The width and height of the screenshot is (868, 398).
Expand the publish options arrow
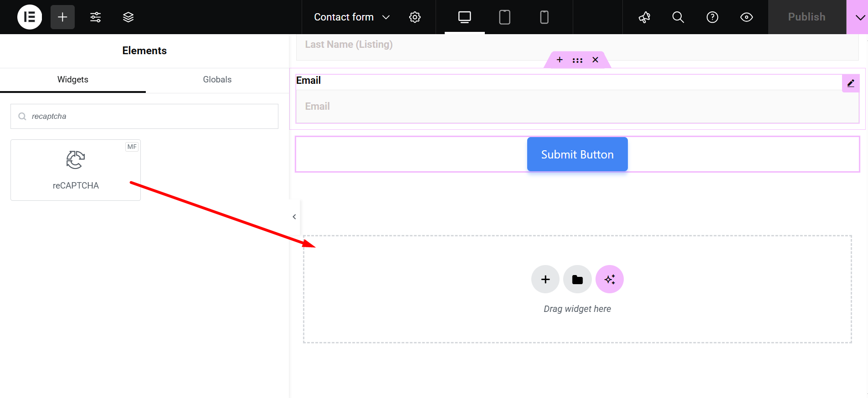[x=859, y=17]
